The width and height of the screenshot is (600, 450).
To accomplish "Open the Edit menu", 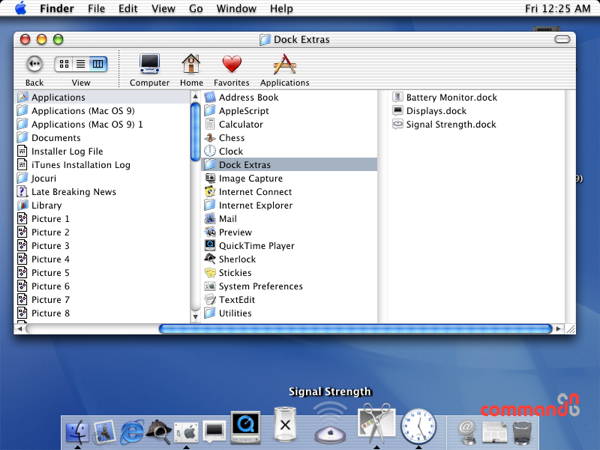I will click(x=128, y=8).
